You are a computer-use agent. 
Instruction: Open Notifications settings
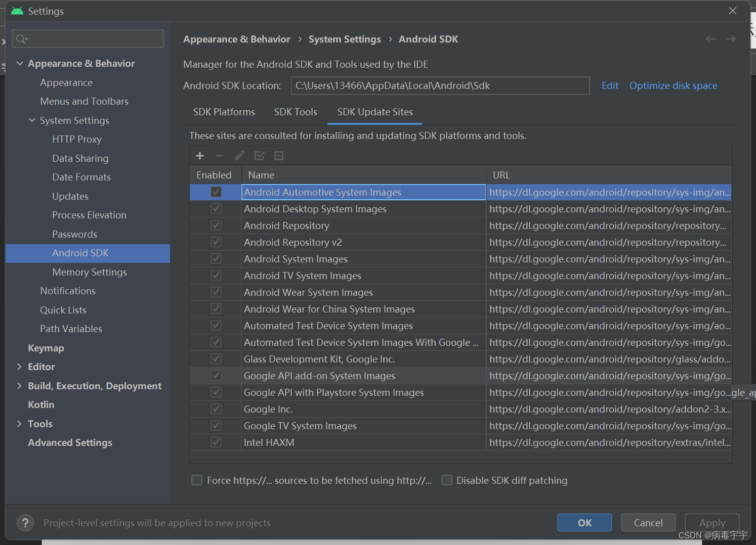[68, 291]
